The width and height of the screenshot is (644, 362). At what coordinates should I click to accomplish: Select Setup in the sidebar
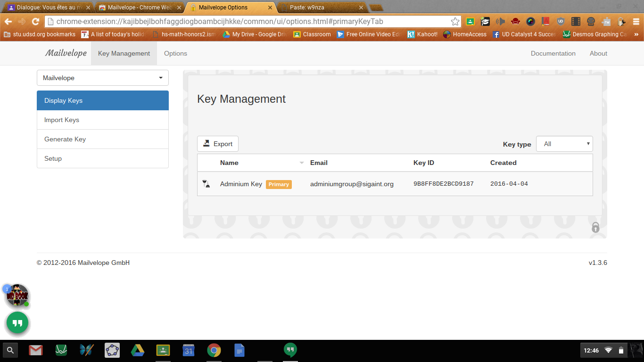pos(103,158)
